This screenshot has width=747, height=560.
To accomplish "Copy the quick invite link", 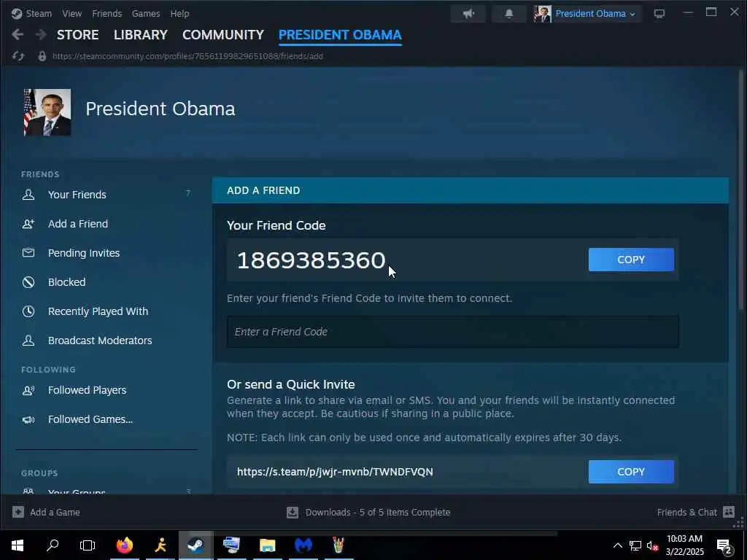I will pyautogui.click(x=631, y=472).
